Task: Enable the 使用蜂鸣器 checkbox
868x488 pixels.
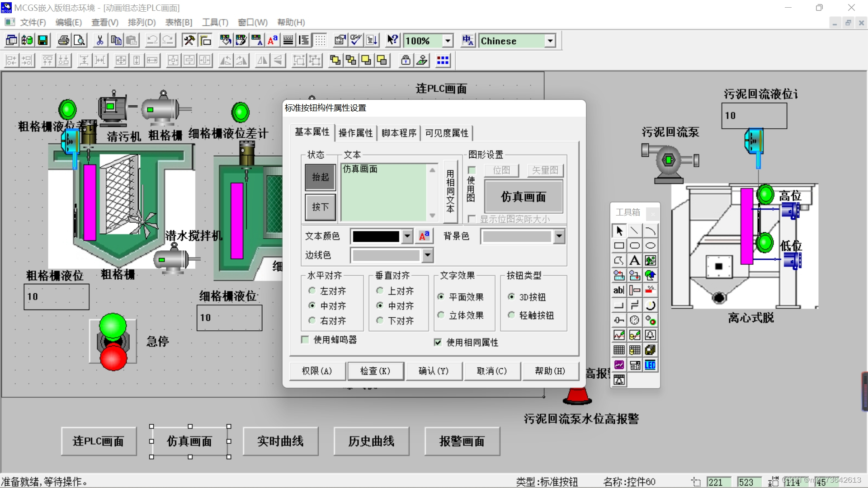Action: pos(305,340)
